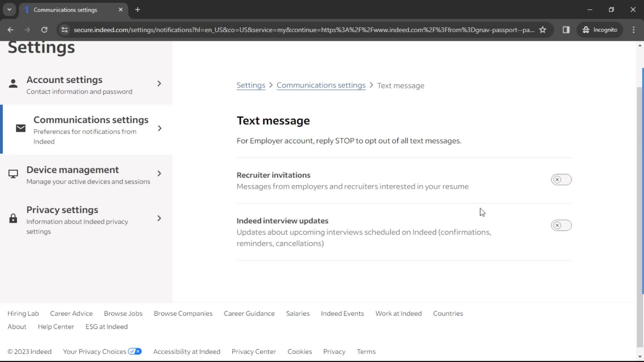Image resolution: width=644 pixels, height=362 pixels.
Task: Open Communications settings breadcrumb link
Action: 321,85
